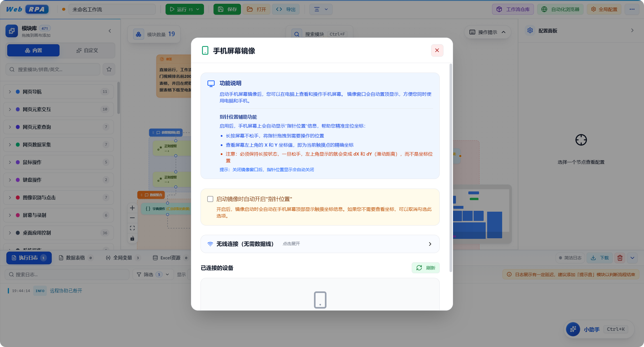Close the 手机屏幕镜像 dialog

[x=437, y=50]
